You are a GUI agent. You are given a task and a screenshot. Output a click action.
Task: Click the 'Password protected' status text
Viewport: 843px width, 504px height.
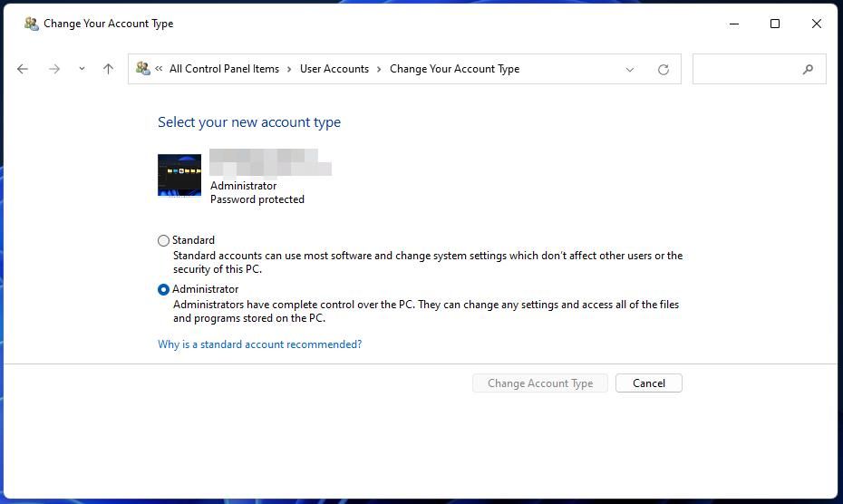pyautogui.click(x=257, y=199)
